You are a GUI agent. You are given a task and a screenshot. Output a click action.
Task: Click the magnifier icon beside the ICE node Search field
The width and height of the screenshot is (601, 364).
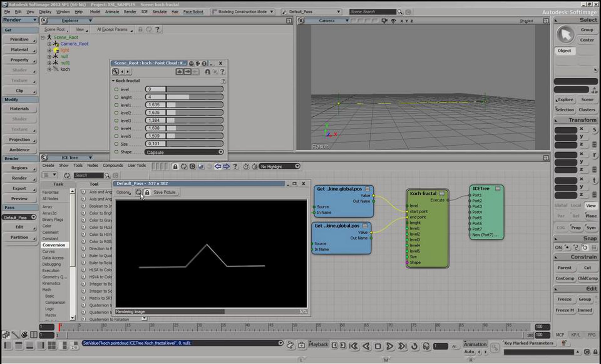pos(107,175)
